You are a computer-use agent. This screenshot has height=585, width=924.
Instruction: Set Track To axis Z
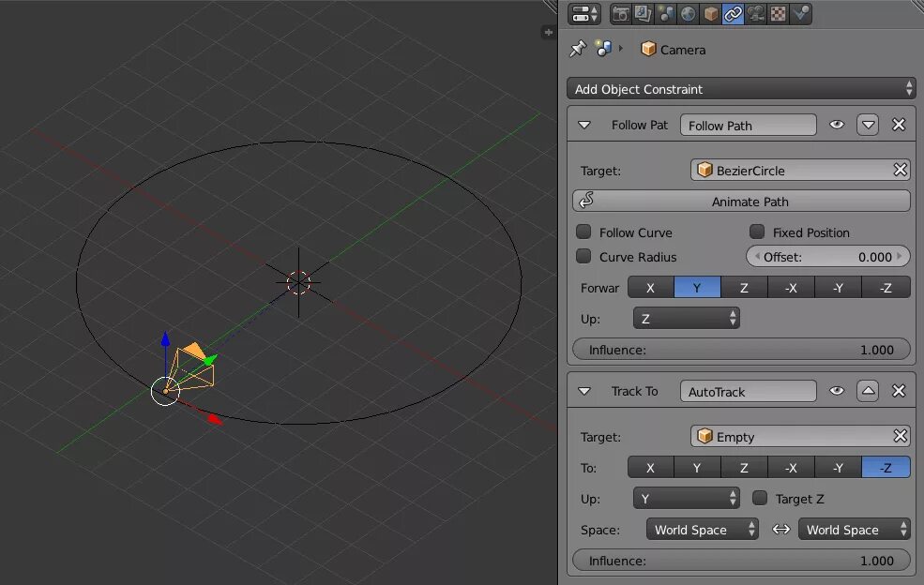(x=744, y=467)
